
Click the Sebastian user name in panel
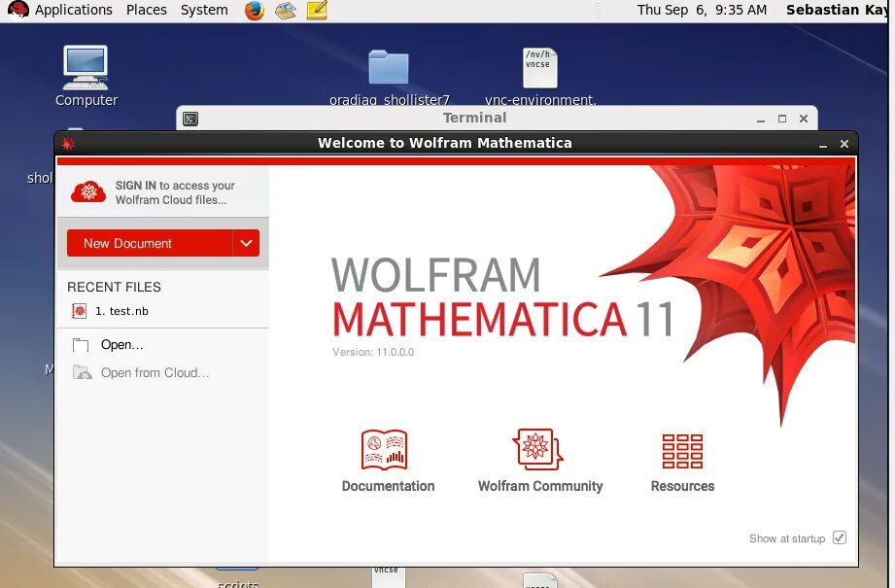837,10
